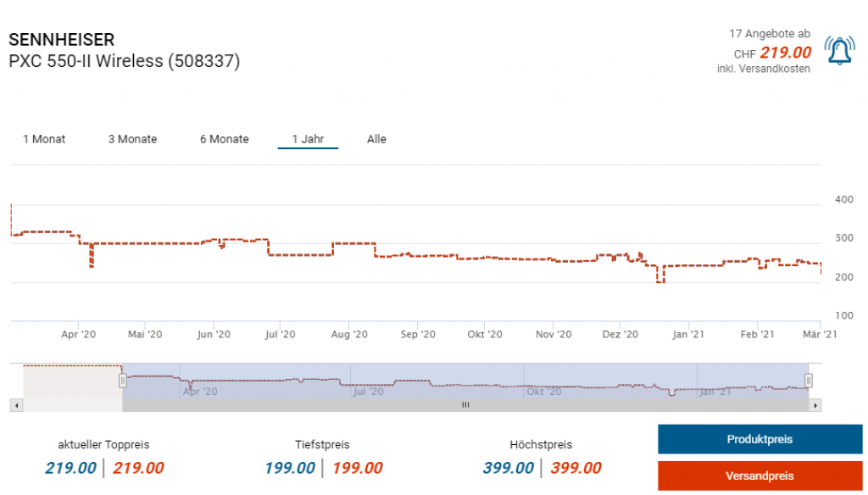The width and height of the screenshot is (868, 495).
Task: Select the Alle time range
Action: [376, 139]
